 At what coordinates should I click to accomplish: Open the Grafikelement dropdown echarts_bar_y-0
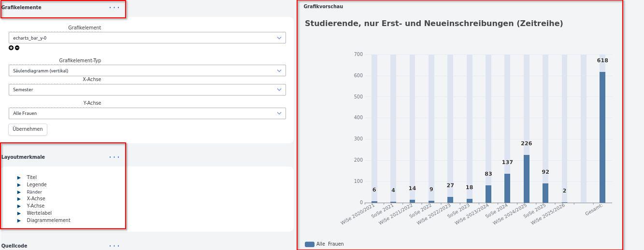tap(147, 38)
